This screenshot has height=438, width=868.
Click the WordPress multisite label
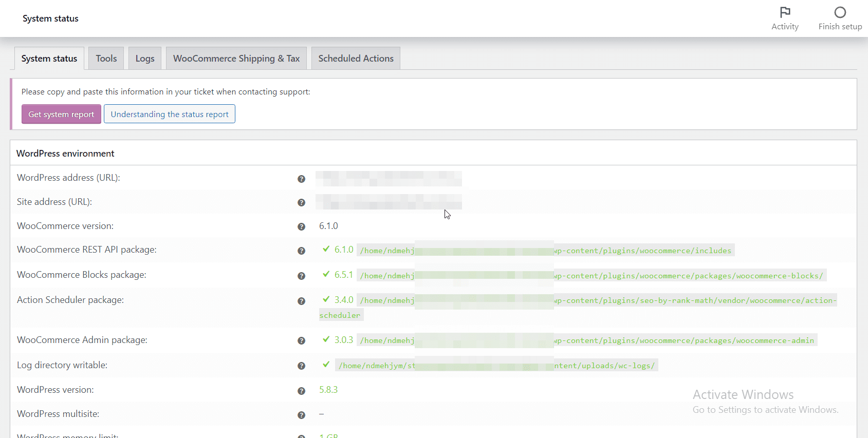pyautogui.click(x=58, y=414)
